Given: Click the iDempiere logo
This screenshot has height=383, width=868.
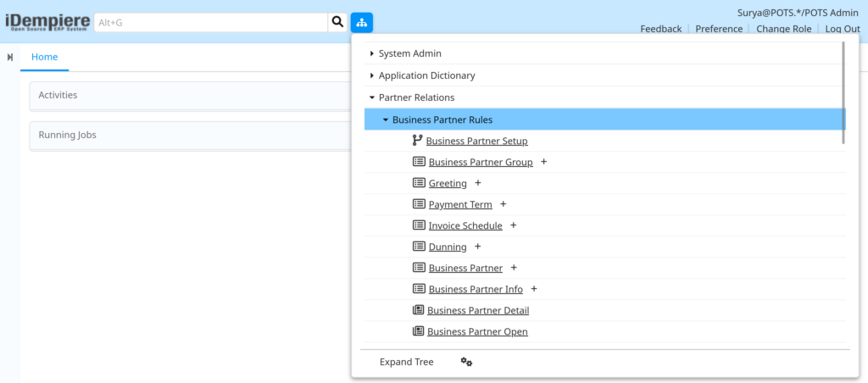Looking at the screenshot, I should (47, 22).
